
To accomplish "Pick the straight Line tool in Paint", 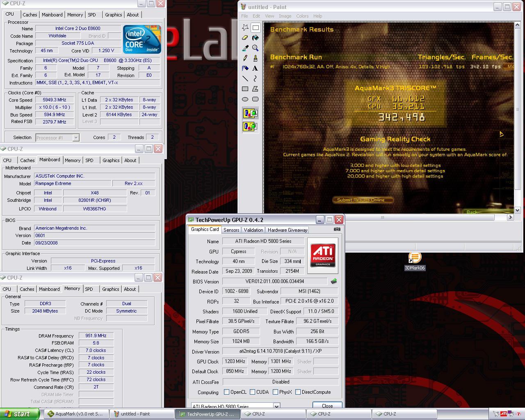I will pyautogui.click(x=245, y=78).
